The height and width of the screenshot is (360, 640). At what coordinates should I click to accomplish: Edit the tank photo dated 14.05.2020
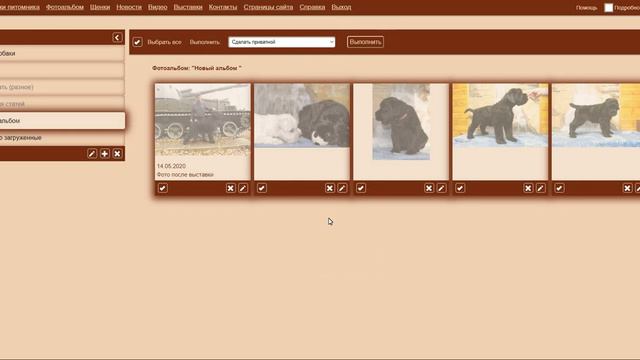click(x=243, y=188)
